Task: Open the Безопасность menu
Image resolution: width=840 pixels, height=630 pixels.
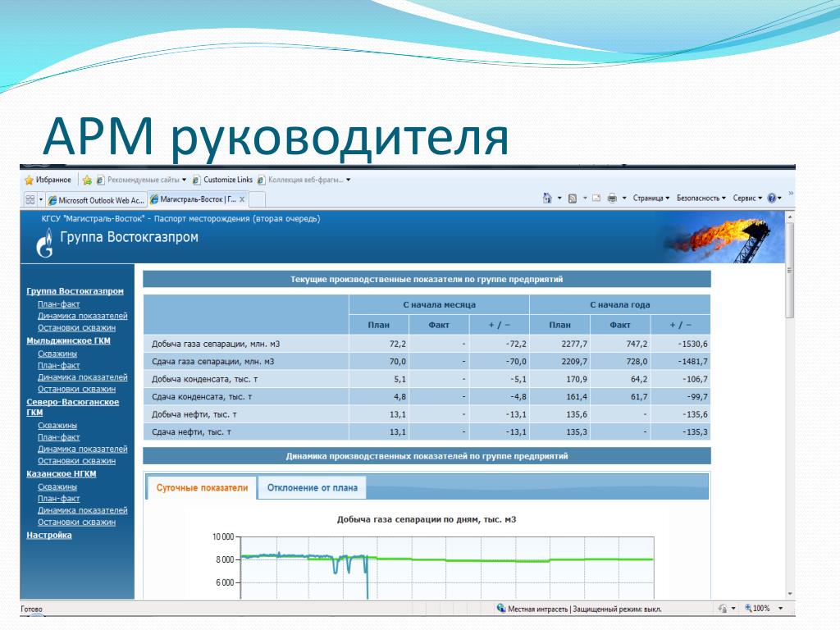Action: click(701, 199)
